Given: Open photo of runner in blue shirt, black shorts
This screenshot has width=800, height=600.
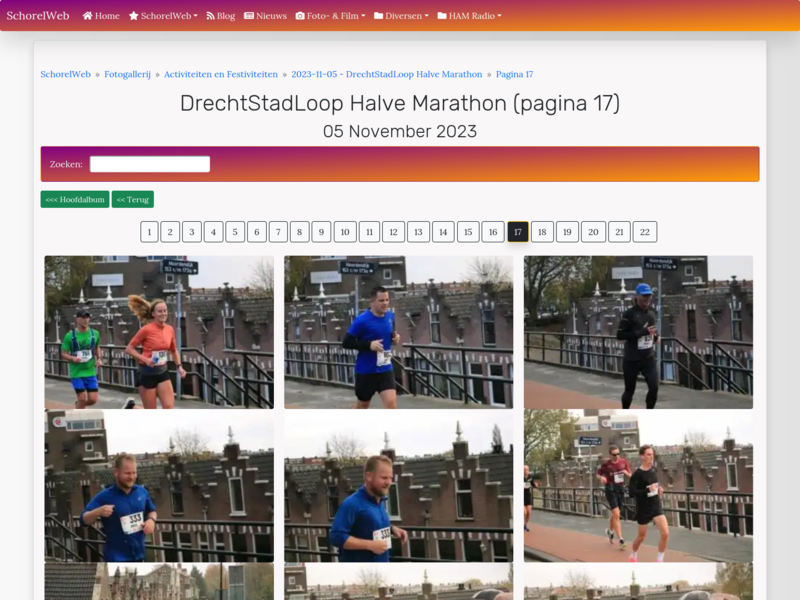Looking at the screenshot, I should 398,332.
